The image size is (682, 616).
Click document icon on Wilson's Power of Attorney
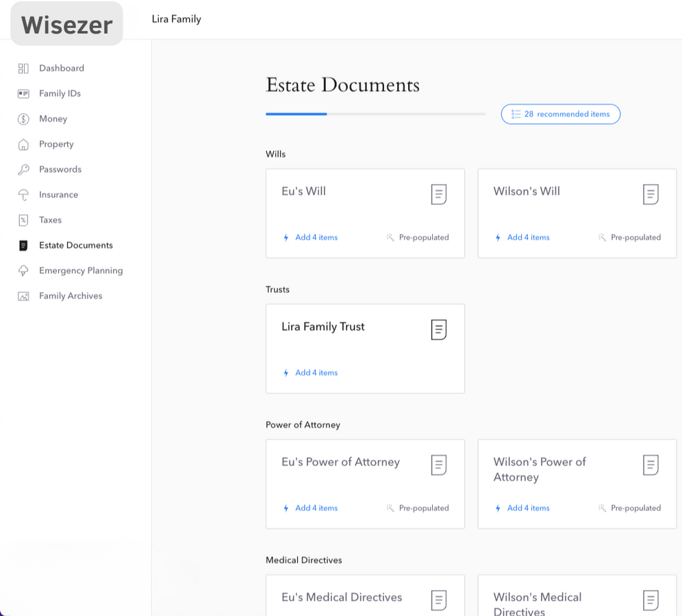(651, 465)
